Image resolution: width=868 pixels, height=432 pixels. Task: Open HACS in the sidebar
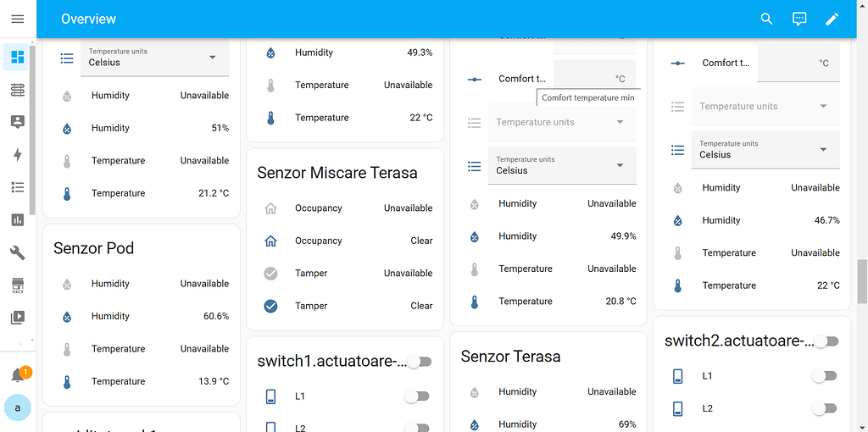tap(18, 285)
